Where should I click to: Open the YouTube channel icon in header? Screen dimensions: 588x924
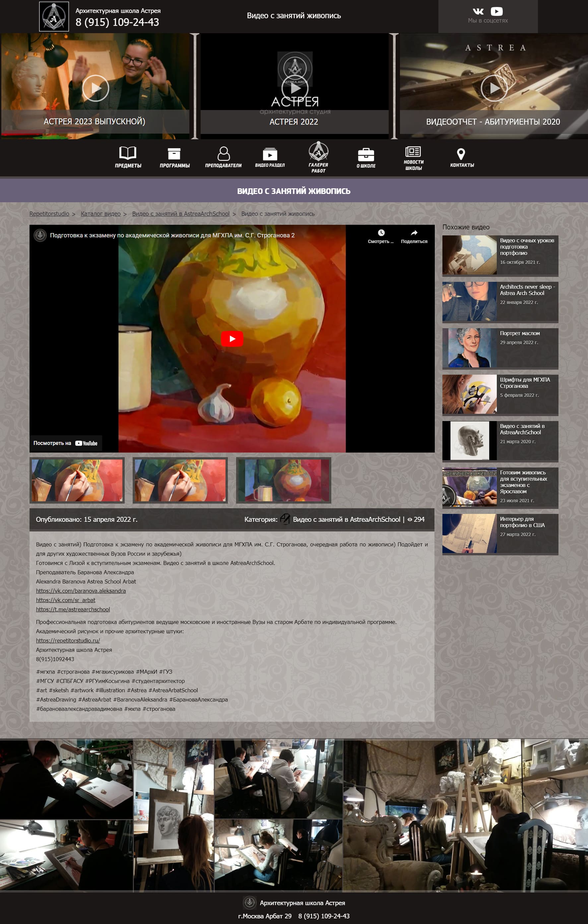pyautogui.click(x=497, y=12)
